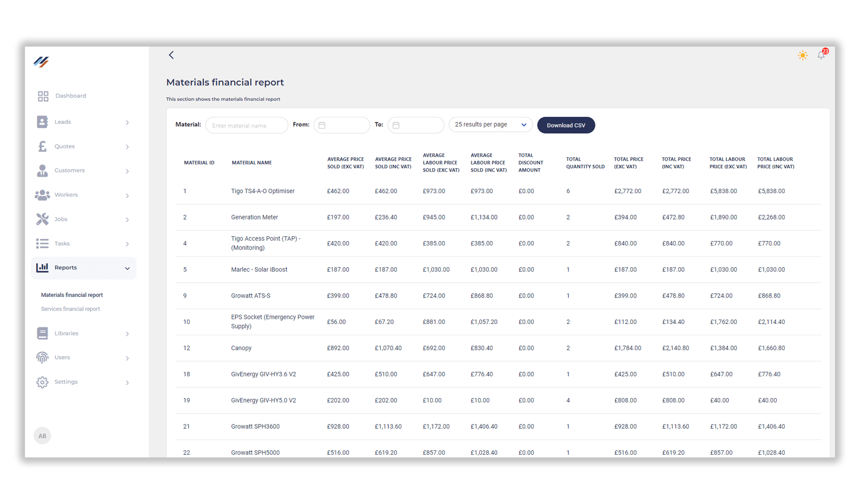Click the Settings gear icon
Viewport: 860px width, 504px height.
[42, 382]
